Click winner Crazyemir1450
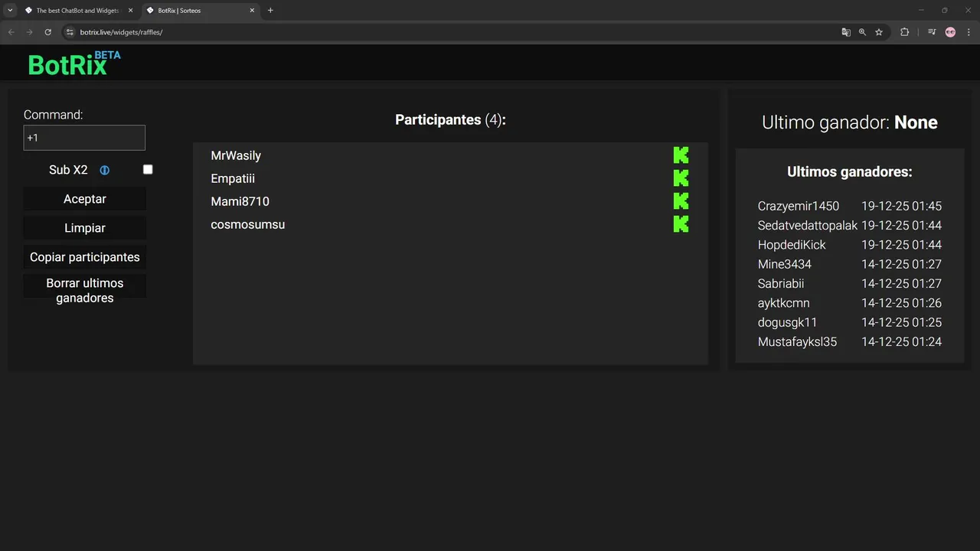 point(799,206)
